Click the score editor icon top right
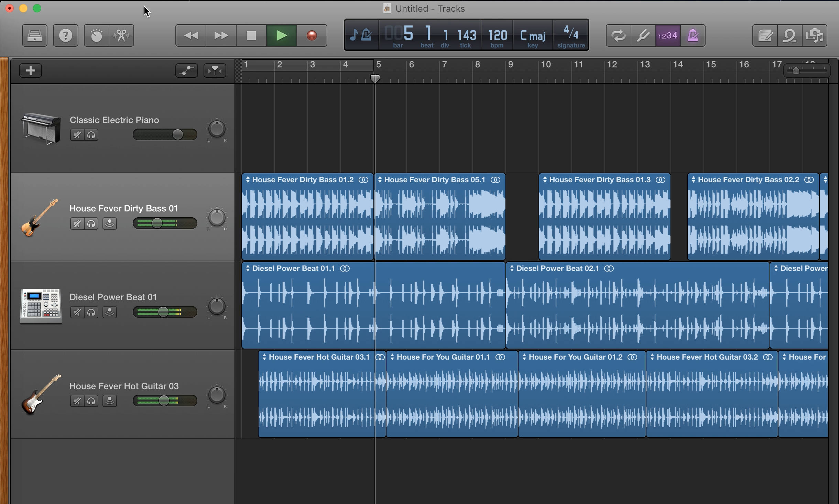 click(766, 35)
